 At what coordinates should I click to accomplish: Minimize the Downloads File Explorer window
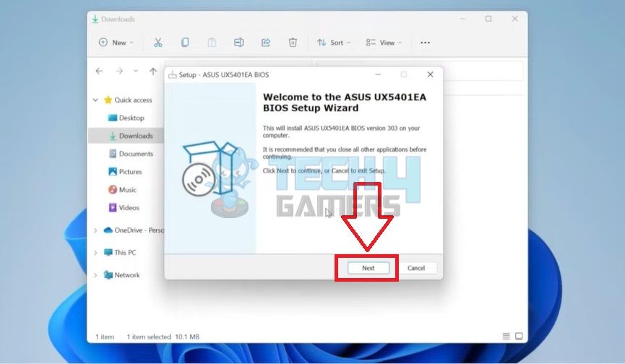coord(462,19)
